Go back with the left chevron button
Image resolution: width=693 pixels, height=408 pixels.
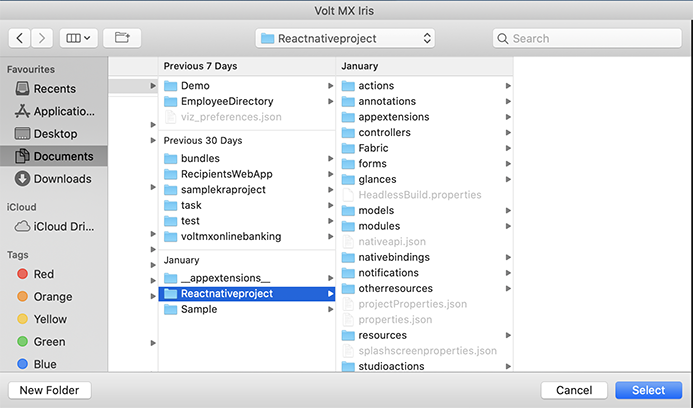pyautogui.click(x=19, y=38)
